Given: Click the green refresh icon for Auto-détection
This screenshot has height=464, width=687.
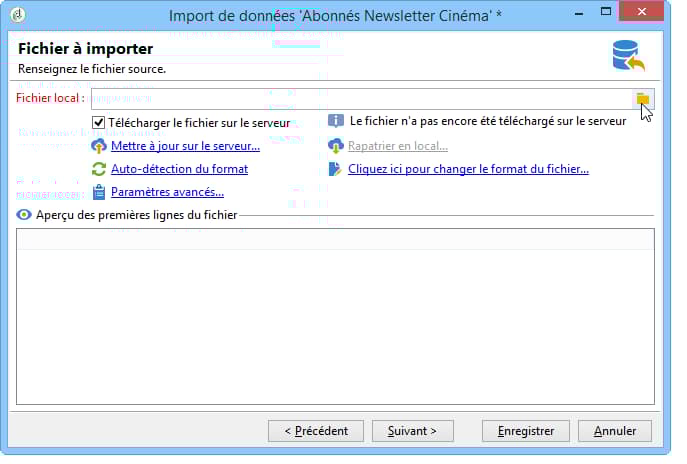Looking at the screenshot, I should [99, 169].
